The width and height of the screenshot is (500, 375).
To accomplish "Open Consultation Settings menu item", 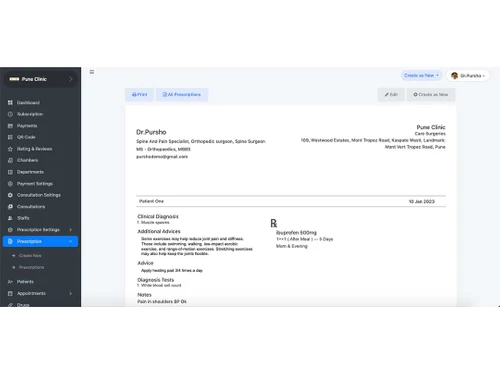I will click(39, 195).
